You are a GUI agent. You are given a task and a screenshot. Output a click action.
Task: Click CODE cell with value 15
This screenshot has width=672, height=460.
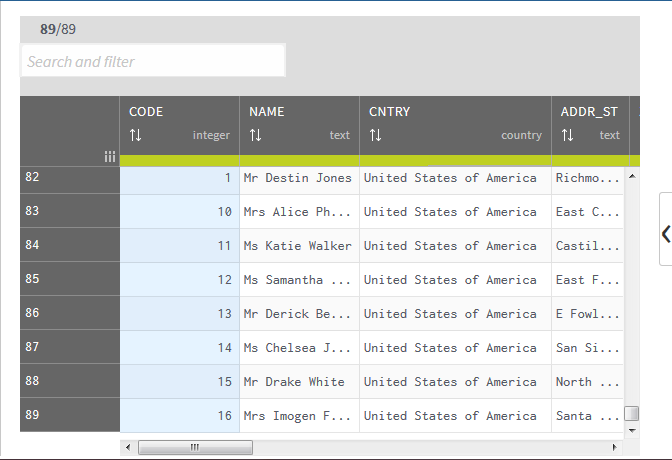[x=180, y=382]
